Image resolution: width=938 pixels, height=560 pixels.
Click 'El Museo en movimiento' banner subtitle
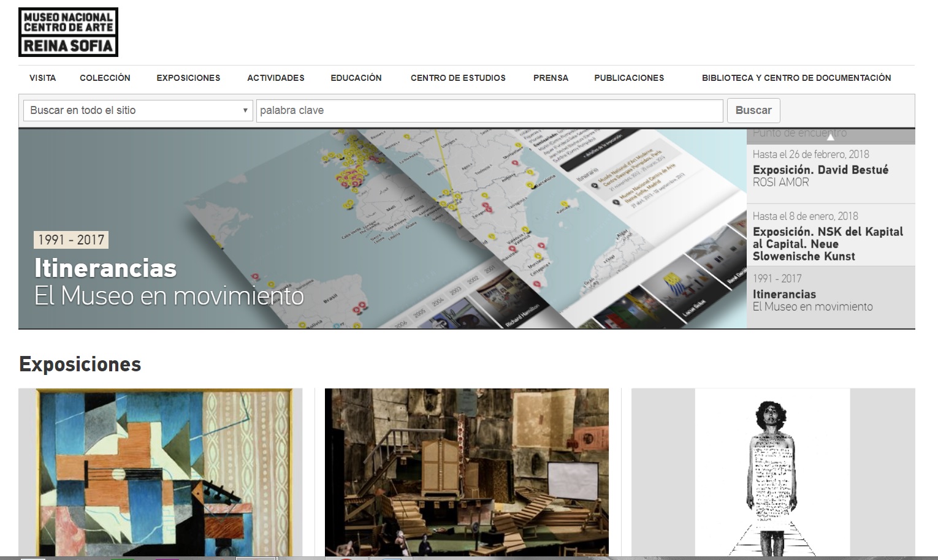click(x=169, y=296)
